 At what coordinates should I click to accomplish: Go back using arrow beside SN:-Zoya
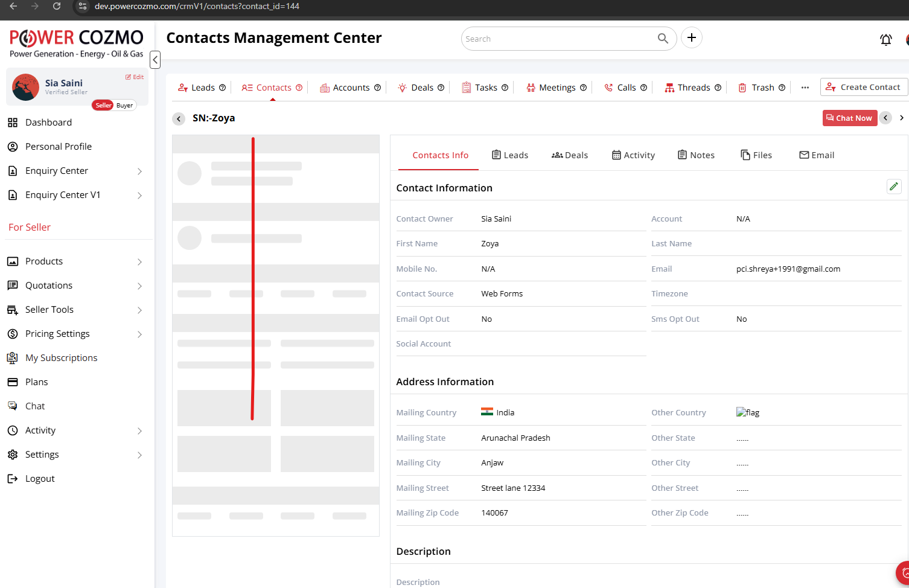pyautogui.click(x=179, y=119)
